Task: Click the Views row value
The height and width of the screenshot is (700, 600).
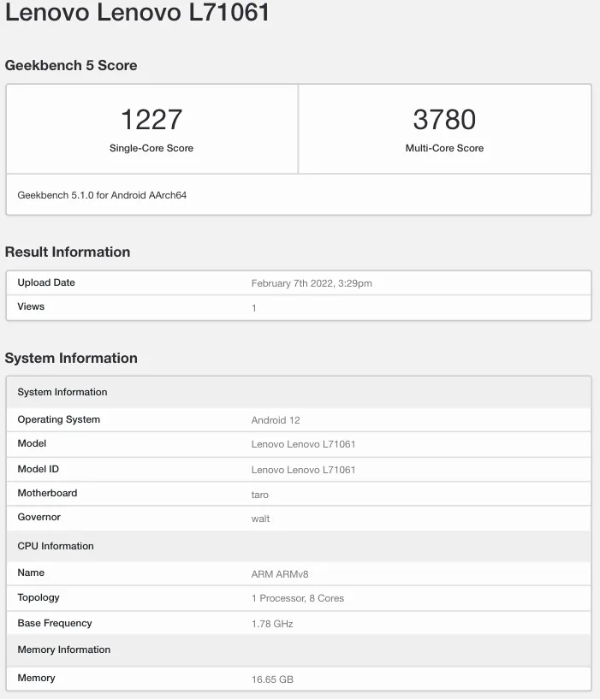Action: pyautogui.click(x=254, y=308)
